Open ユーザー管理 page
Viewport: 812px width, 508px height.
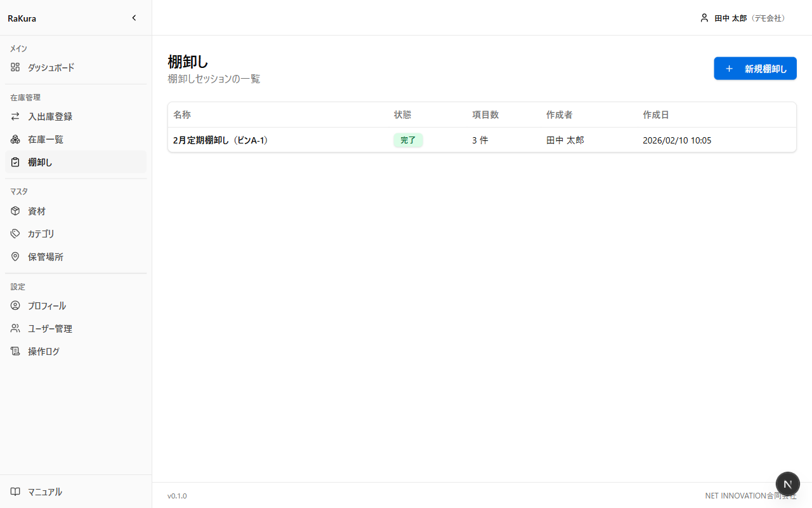pyautogui.click(x=75, y=329)
